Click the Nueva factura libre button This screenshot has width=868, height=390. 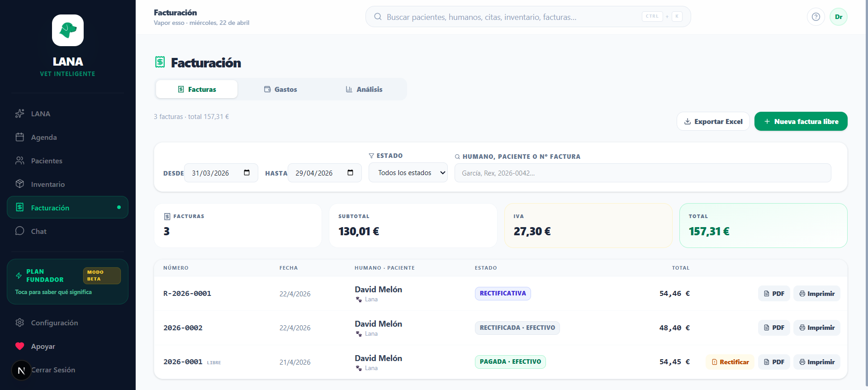click(x=801, y=121)
